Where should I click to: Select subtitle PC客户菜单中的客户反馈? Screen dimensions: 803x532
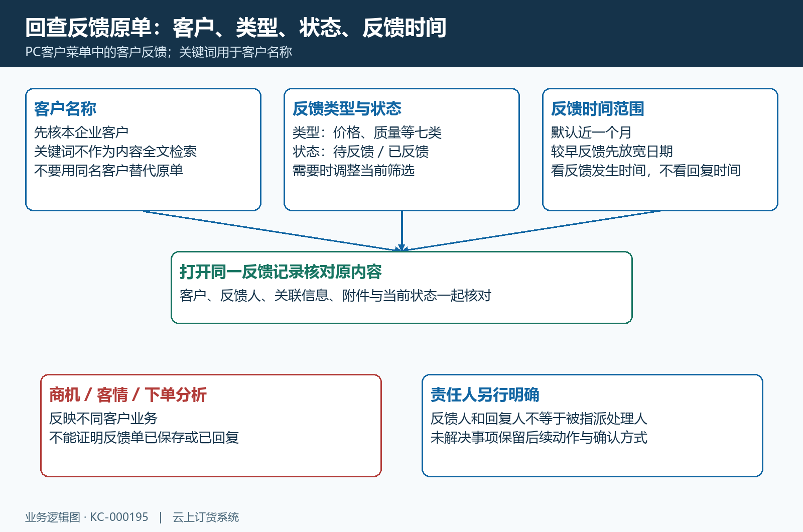[96, 52]
